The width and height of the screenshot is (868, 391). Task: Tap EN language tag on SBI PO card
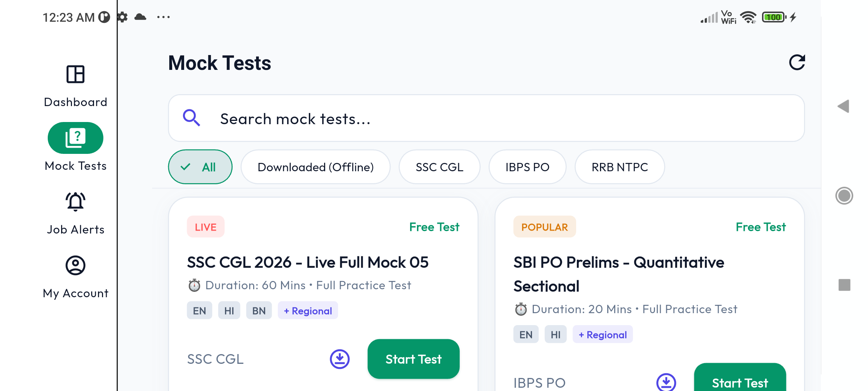[526, 335]
